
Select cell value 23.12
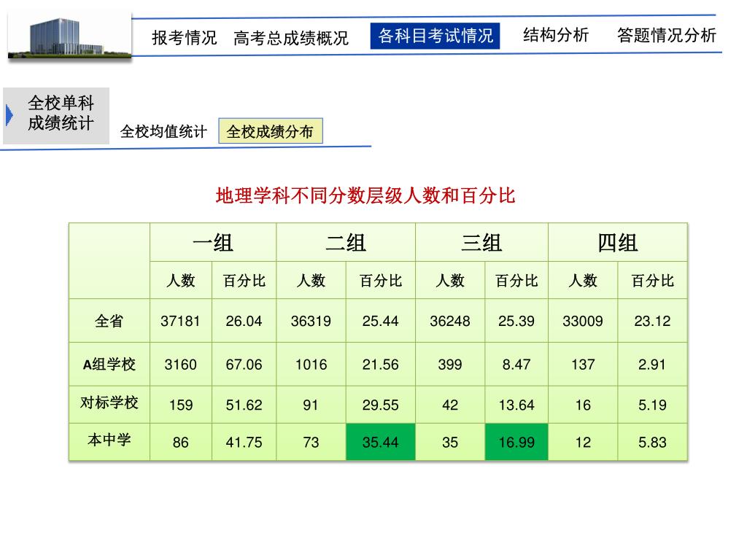[x=653, y=321]
